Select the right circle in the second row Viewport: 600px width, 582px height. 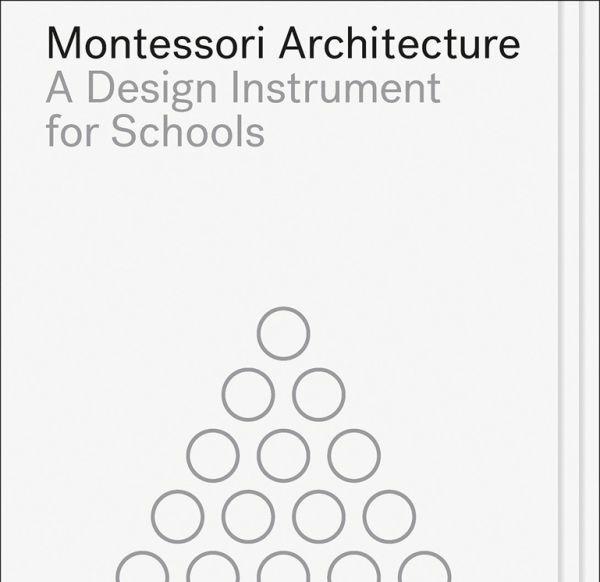click(x=319, y=394)
